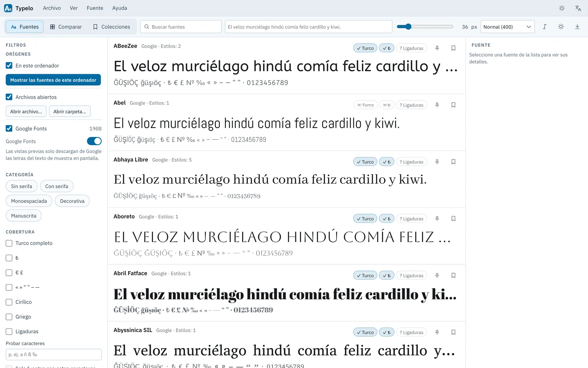Uncheck Archivos abiertos checkbox
This screenshot has width=588, height=368.
pyautogui.click(x=9, y=97)
